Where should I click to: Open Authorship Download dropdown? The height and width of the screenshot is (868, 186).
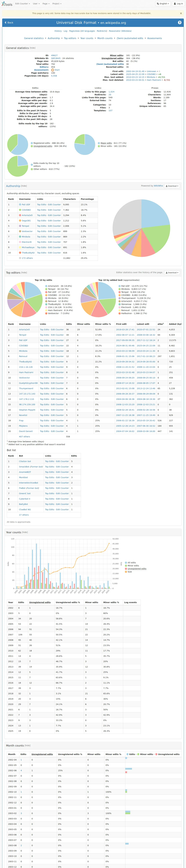click(172, 186)
